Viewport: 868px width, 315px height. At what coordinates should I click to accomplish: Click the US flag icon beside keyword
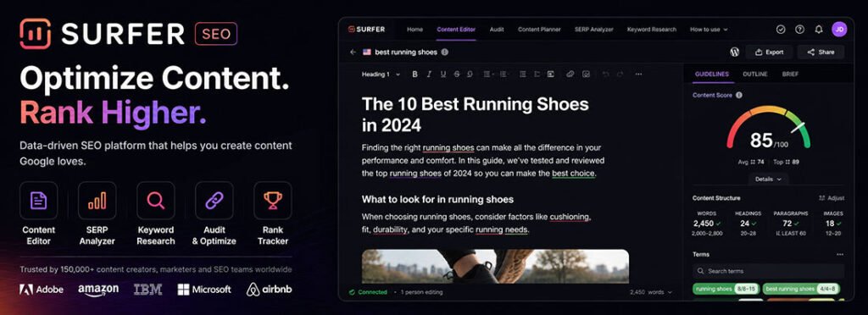click(367, 52)
